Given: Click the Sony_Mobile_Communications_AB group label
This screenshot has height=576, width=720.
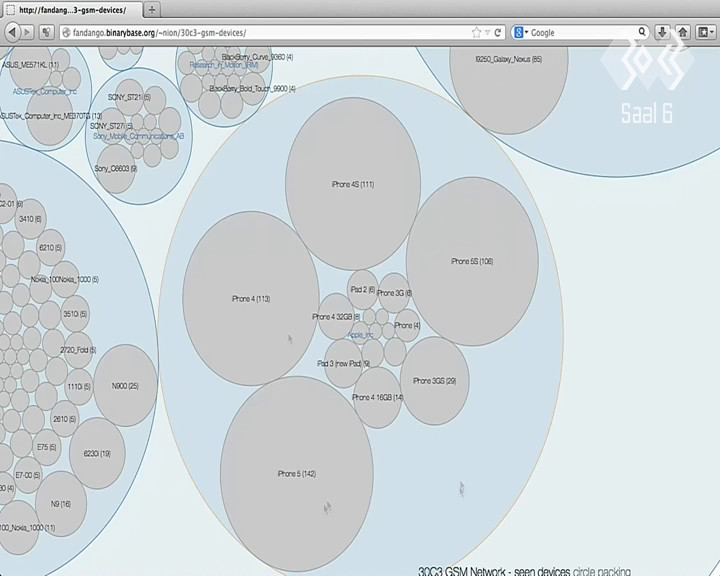Looking at the screenshot, I should click(x=139, y=136).
